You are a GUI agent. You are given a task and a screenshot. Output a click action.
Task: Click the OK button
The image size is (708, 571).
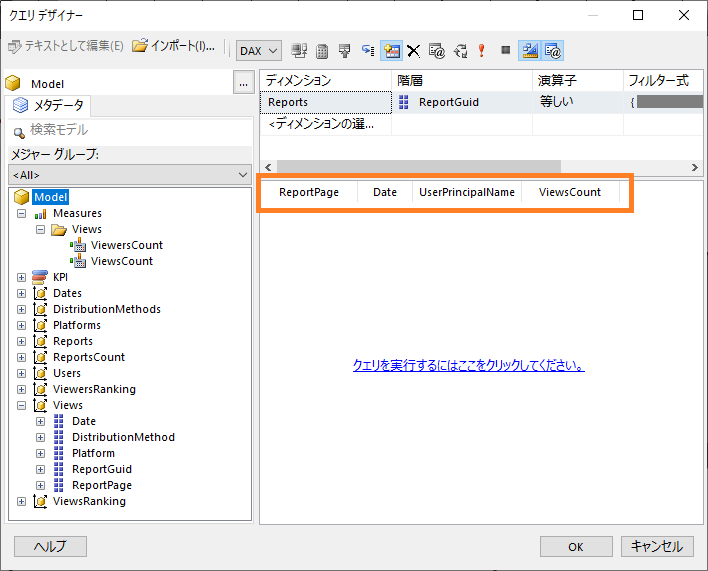[576, 547]
